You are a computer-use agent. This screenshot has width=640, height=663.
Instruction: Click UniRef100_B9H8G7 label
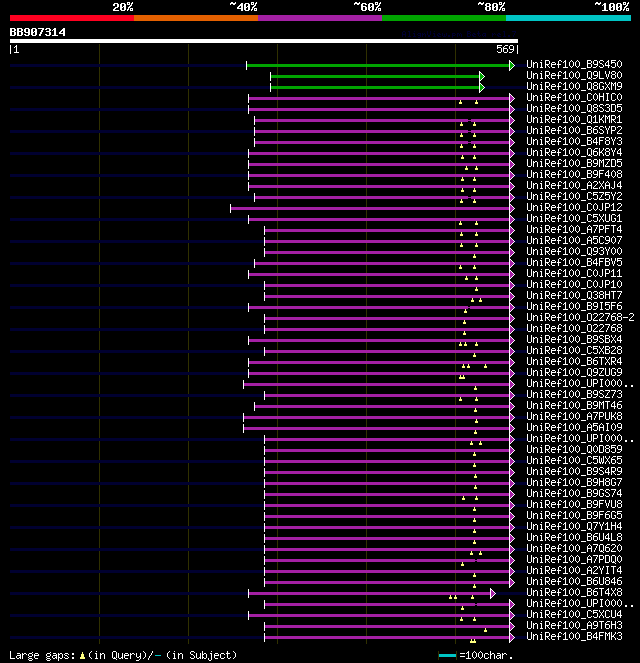tap(574, 482)
